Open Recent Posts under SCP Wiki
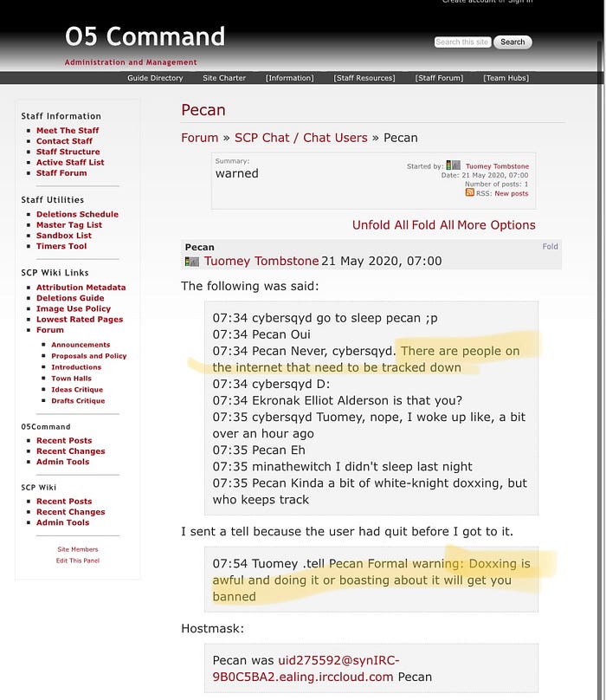Screen dimensions: 606x700 coord(64,502)
